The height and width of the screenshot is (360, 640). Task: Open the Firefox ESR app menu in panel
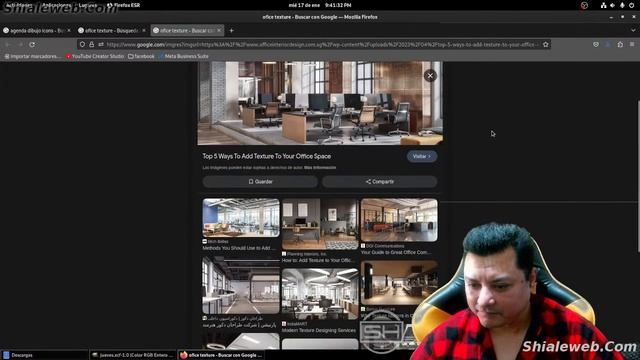coord(123,5)
